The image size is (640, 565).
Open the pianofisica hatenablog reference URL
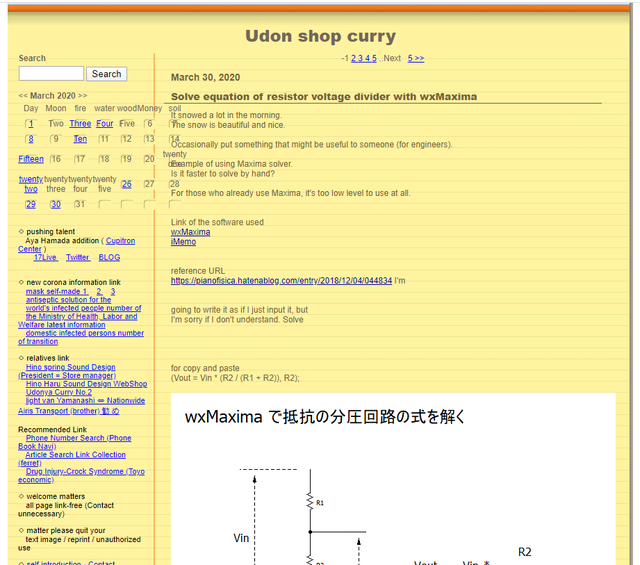[x=281, y=280]
